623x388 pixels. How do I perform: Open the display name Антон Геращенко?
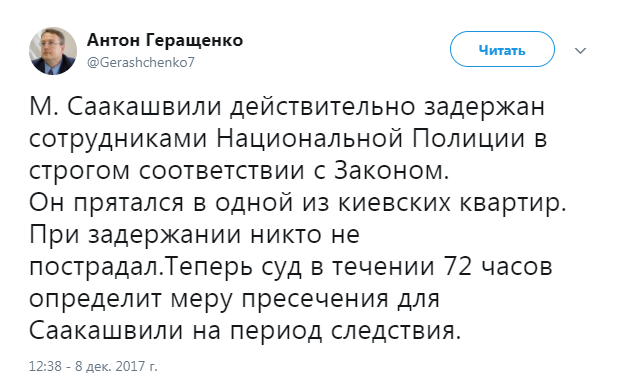point(165,41)
